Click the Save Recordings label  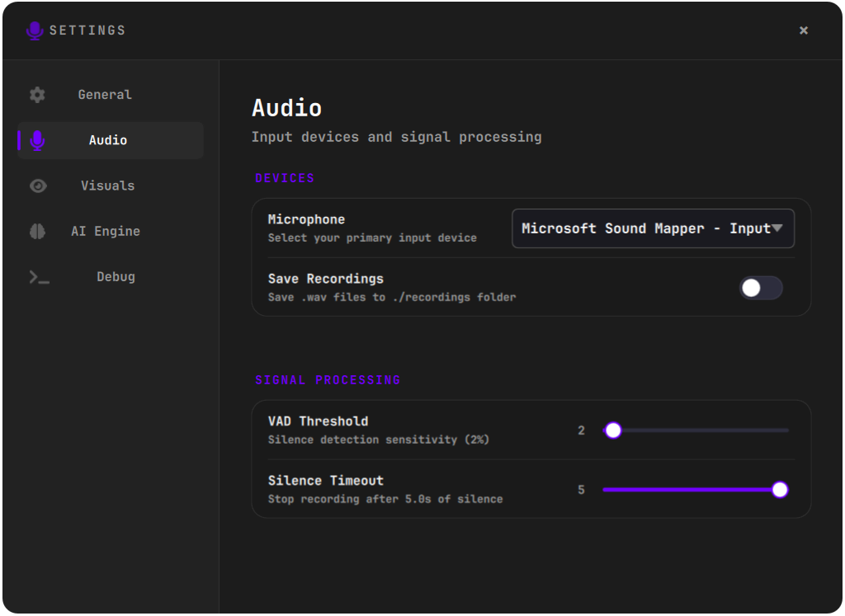pos(325,279)
